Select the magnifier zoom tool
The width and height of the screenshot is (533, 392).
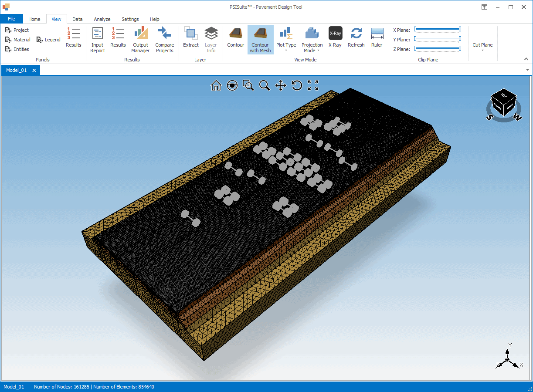click(x=265, y=85)
